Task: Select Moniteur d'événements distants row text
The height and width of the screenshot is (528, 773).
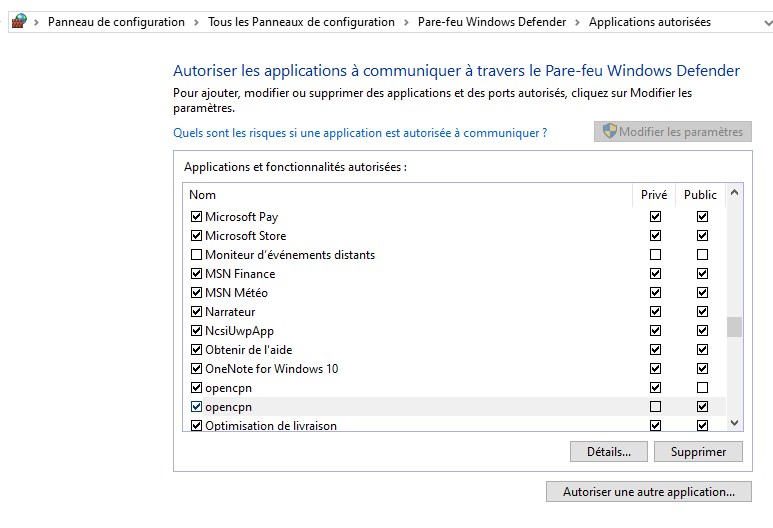Action: tap(290, 255)
